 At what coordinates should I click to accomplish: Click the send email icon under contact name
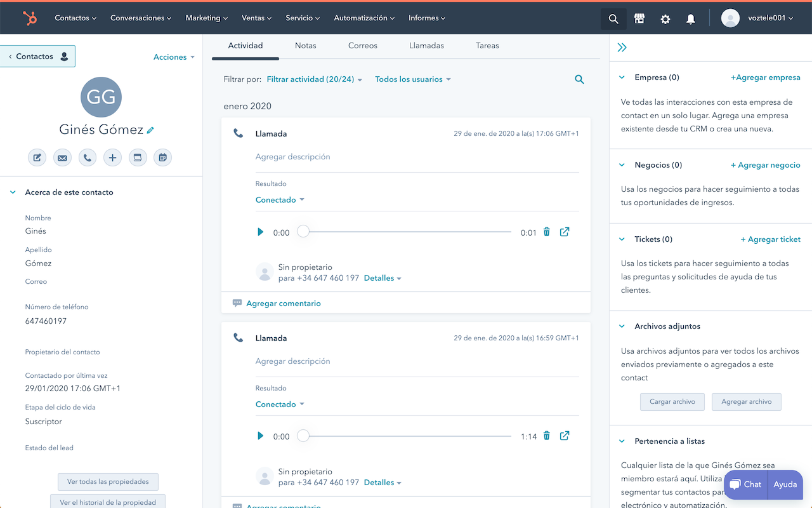62,157
